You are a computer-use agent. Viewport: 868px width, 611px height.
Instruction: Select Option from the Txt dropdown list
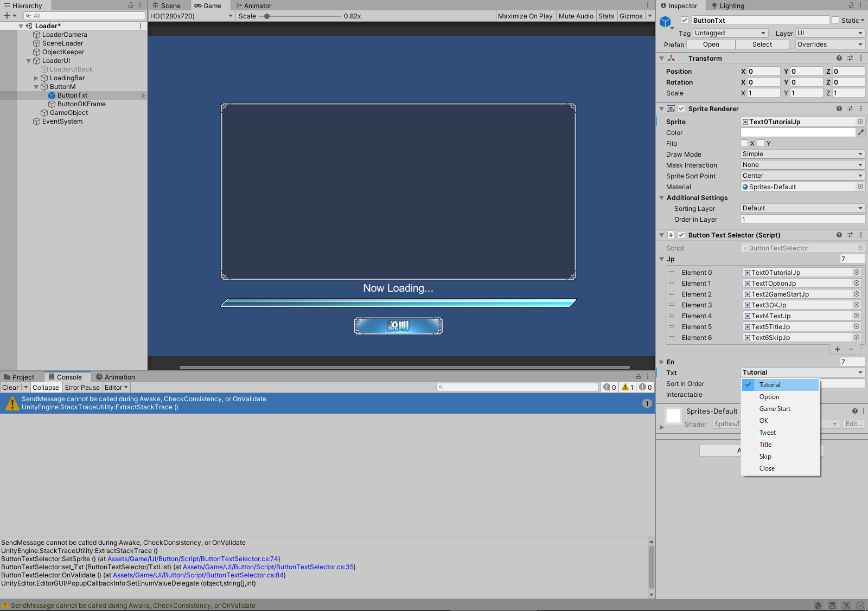(781, 397)
